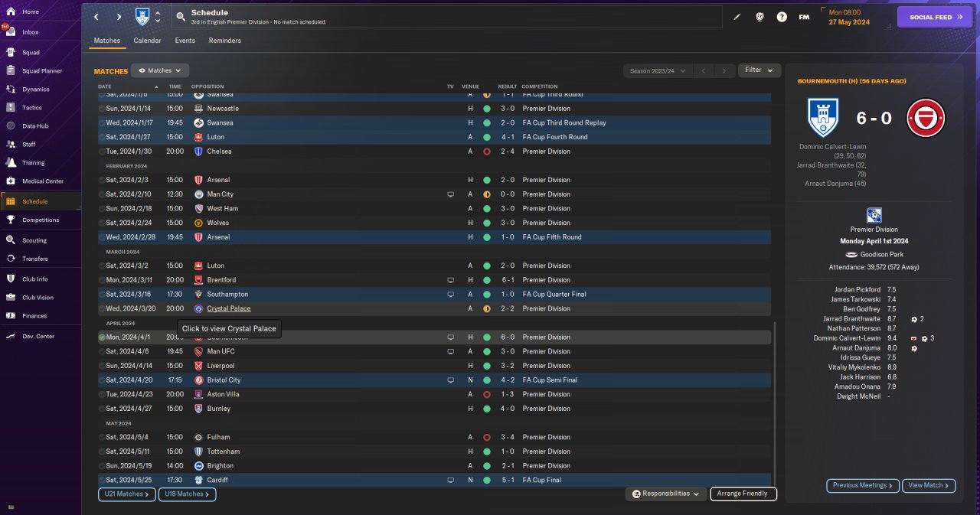980x515 pixels.
Task: Open the Responsibilities dropdown
Action: [x=665, y=494]
